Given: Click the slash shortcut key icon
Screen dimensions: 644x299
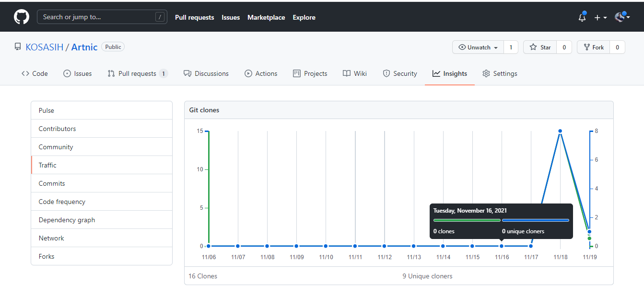Looking at the screenshot, I should pyautogui.click(x=160, y=17).
